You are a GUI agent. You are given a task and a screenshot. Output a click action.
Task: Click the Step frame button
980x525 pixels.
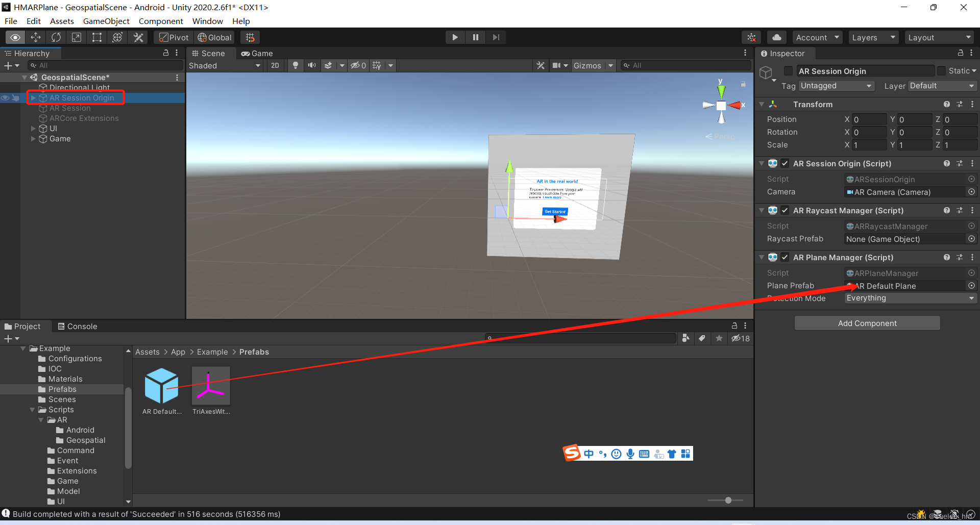[x=496, y=37]
